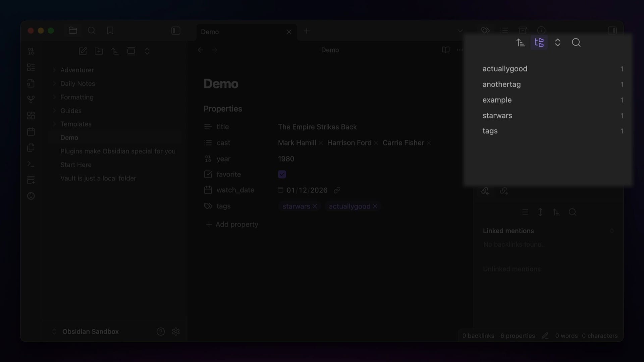Change tag sort order icon
Image resolution: width=644 pixels, height=362 pixels.
click(521, 43)
